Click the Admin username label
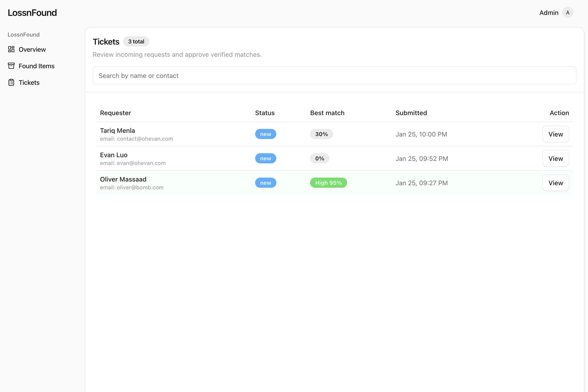 [x=549, y=13]
